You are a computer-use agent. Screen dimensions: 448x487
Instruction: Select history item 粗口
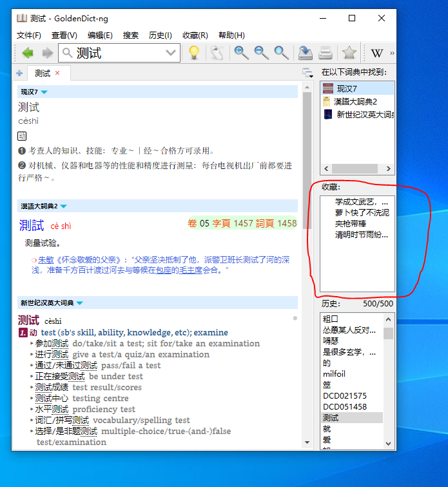pos(330,319)
